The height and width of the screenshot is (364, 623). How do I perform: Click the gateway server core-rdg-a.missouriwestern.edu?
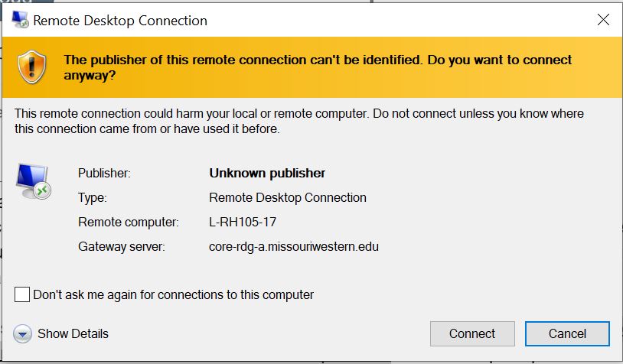pyautogui.click(x=294, y=247)
